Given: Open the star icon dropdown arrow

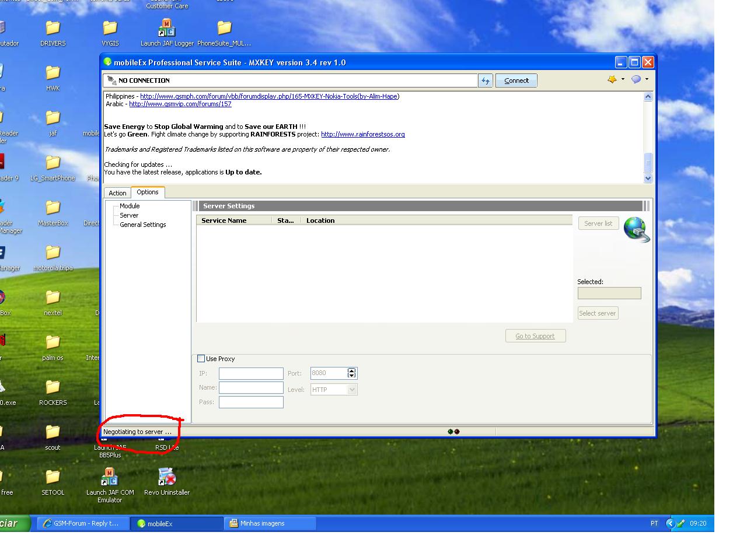Looking at the screenshot, I should click(x=623, y=79).
